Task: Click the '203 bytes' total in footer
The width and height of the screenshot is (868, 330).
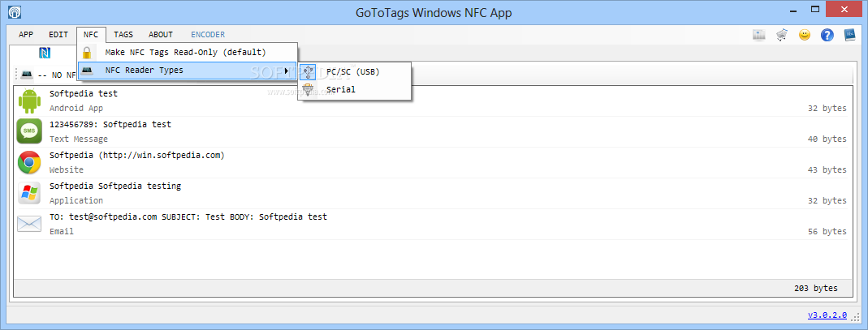Action: click(x=815, y=288)
